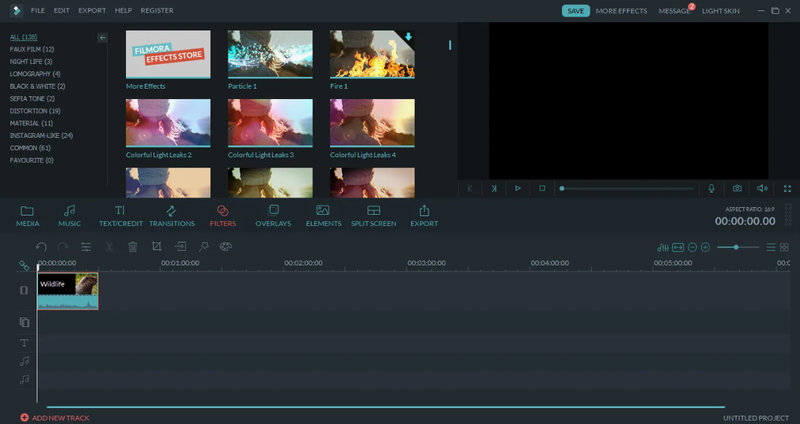Viewport: 800px width, 424px height.
Task: Select the Particle 1 filter thumbnail
Action: 270,54
